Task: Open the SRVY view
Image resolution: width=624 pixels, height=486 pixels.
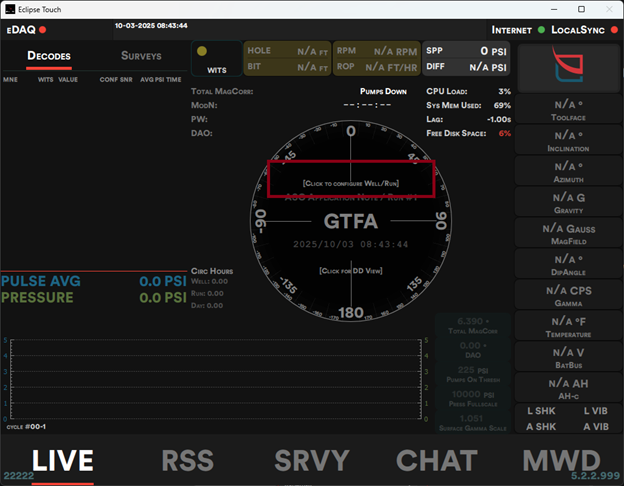Action: coord(312,460)
